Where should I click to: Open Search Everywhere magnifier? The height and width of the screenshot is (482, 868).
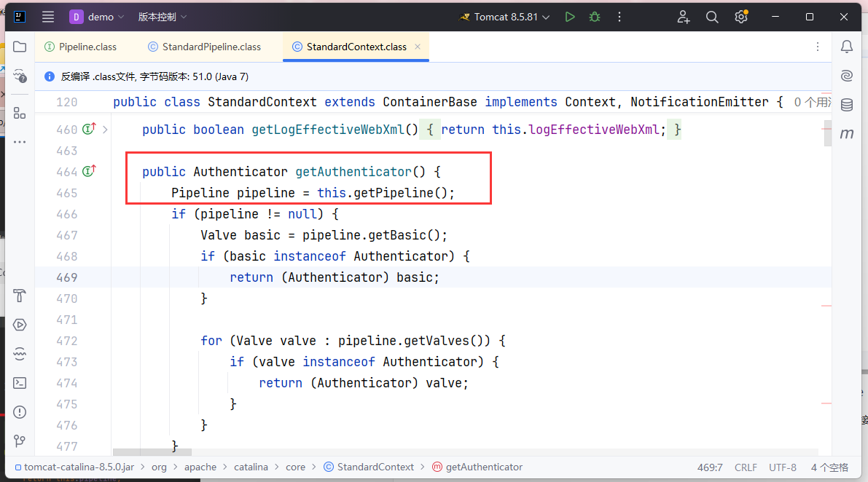(712, 17)
